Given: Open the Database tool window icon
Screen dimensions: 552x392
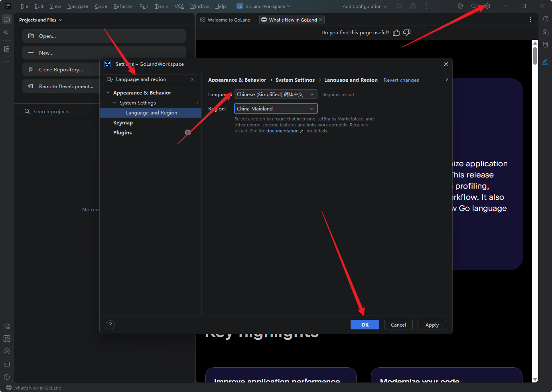Looking at the screenshot, I should 545,45.
